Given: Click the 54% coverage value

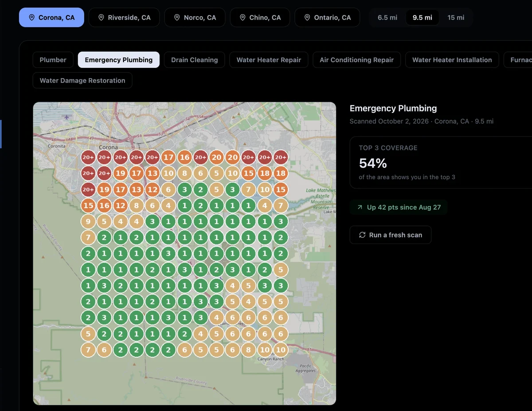Looking at the screenshot, I should click(x=373, y=163).
